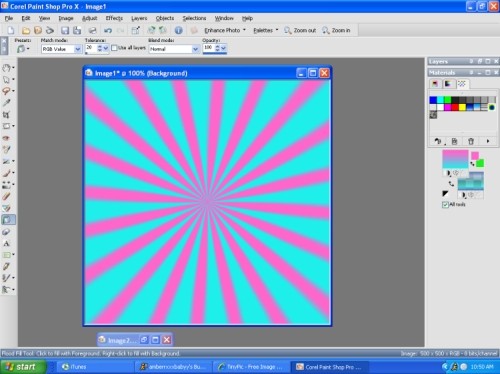Click the large foreground gradient material box
The image size is (500, 374).
click(455, 159)
